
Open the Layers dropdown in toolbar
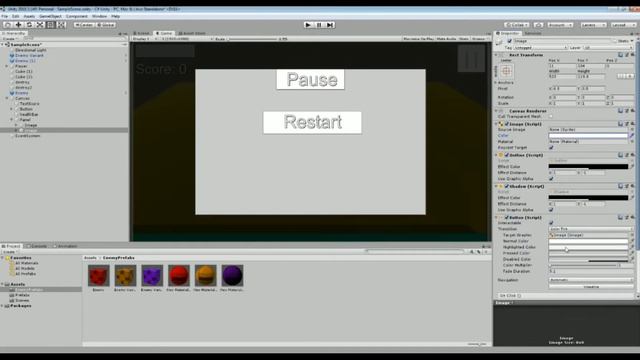[x=593, y=25]
